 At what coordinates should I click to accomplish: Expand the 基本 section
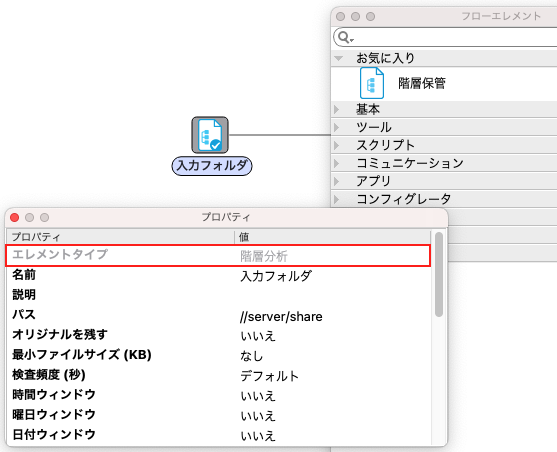tap(337, 109)
